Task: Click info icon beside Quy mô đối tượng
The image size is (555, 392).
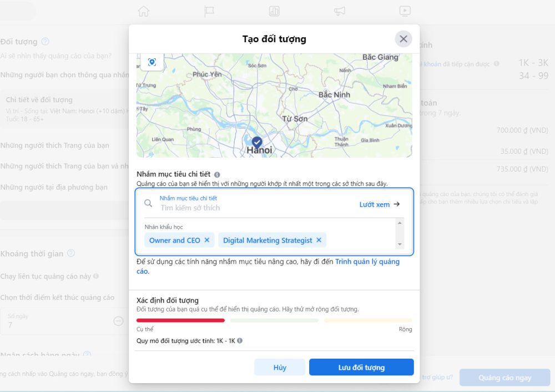Action: pyautogui.click(x=240, y=341)
